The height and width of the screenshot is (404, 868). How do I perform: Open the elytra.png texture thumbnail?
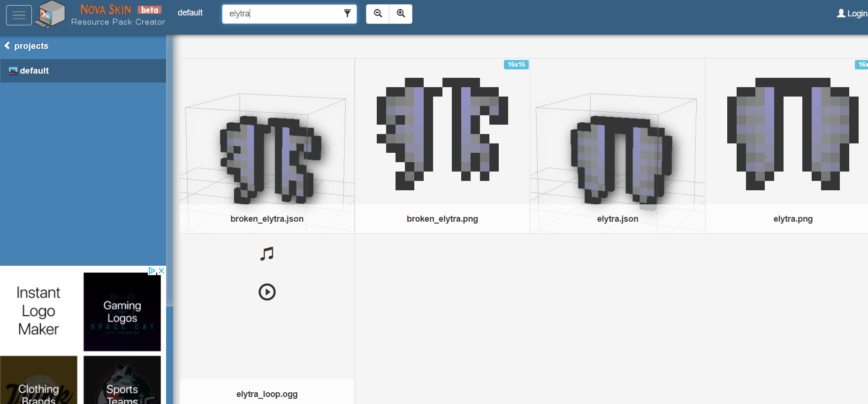tap(792, 136)
